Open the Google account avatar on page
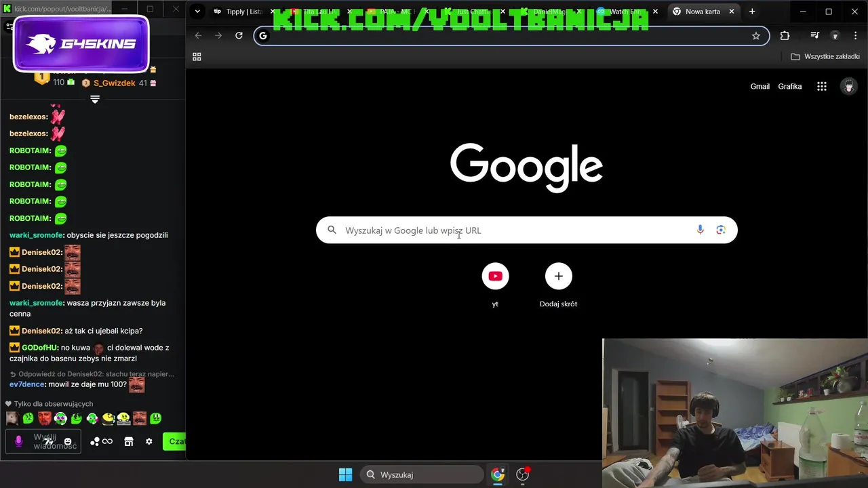868x488 pixels. [849, 86]
